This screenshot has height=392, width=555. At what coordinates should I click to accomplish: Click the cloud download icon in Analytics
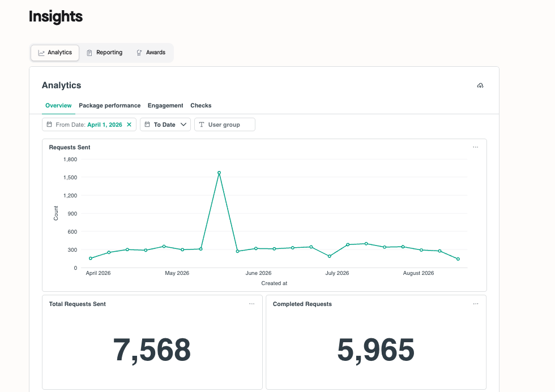(x=480, y=85)
